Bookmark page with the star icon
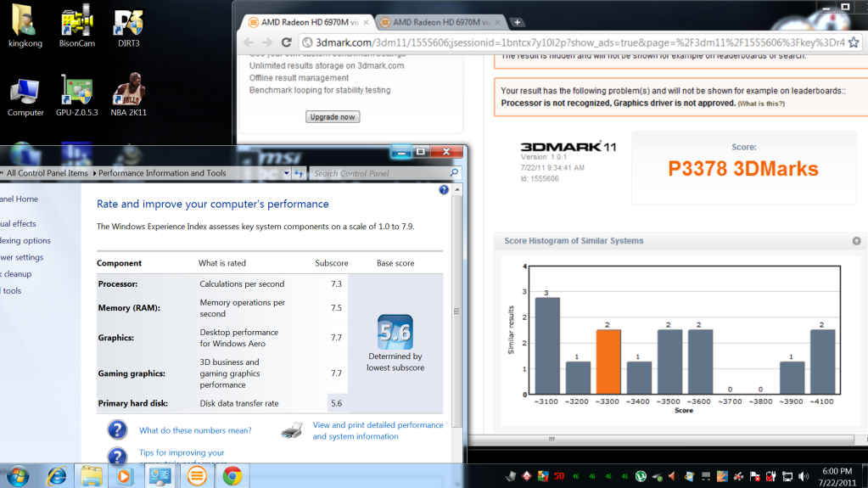 (854, 42)
